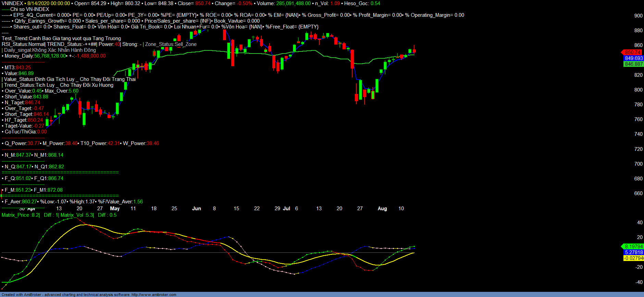Open the amibroker.com link in the footer
The height and width of the screenshot is (297, 644).
point(154,295)
